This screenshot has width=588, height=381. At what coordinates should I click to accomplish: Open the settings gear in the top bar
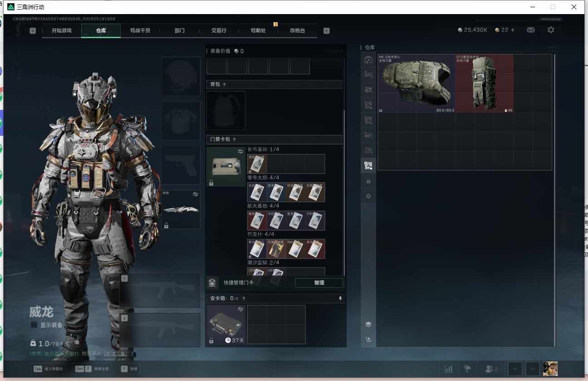551,30
